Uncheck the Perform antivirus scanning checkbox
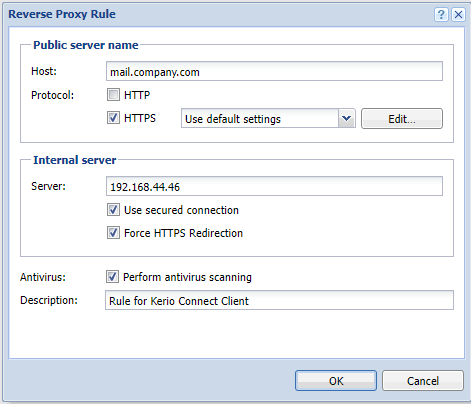 (x=112, y=277)
